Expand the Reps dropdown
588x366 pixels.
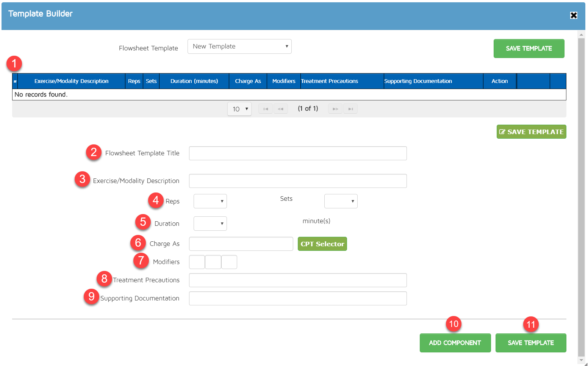click(x=210, y=201)
